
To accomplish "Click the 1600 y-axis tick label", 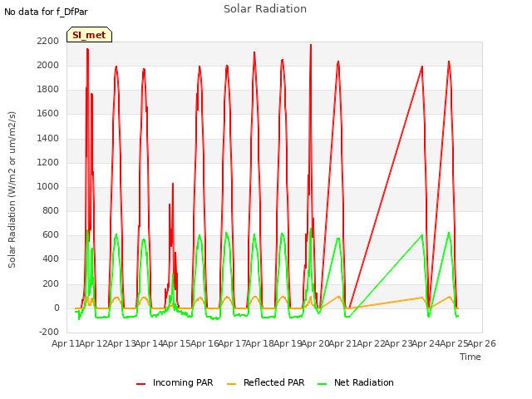I will pos(48,114).
